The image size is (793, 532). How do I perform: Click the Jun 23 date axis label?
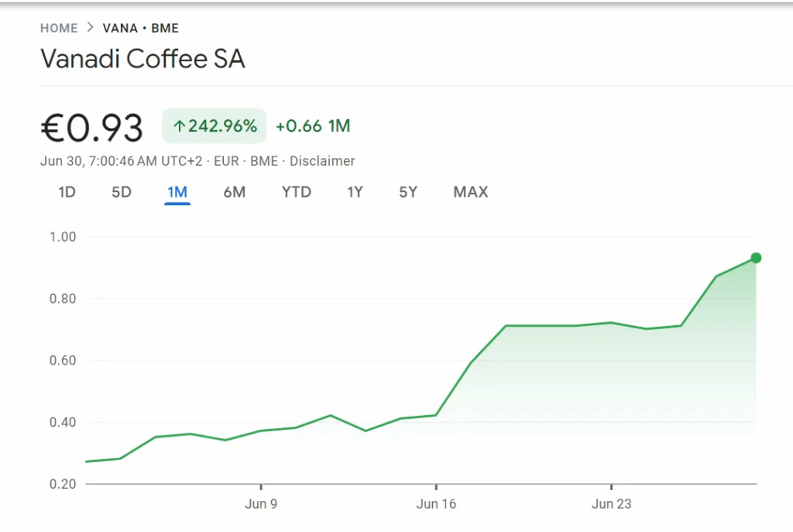pyautogui.click(x=611, y=504)
